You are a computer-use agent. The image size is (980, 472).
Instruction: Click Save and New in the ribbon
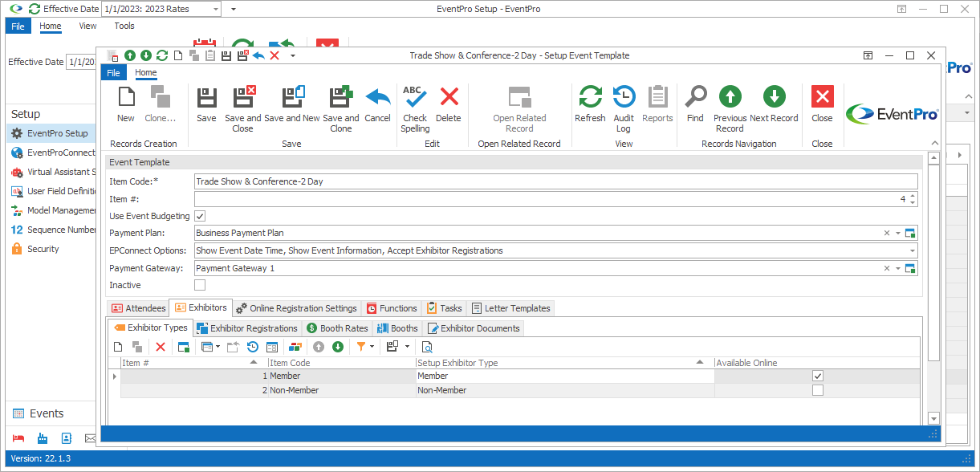(x=292, y=105)
